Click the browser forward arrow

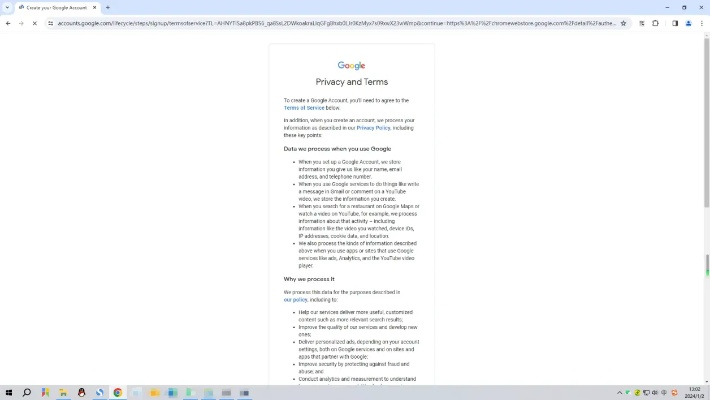[21, 23]
